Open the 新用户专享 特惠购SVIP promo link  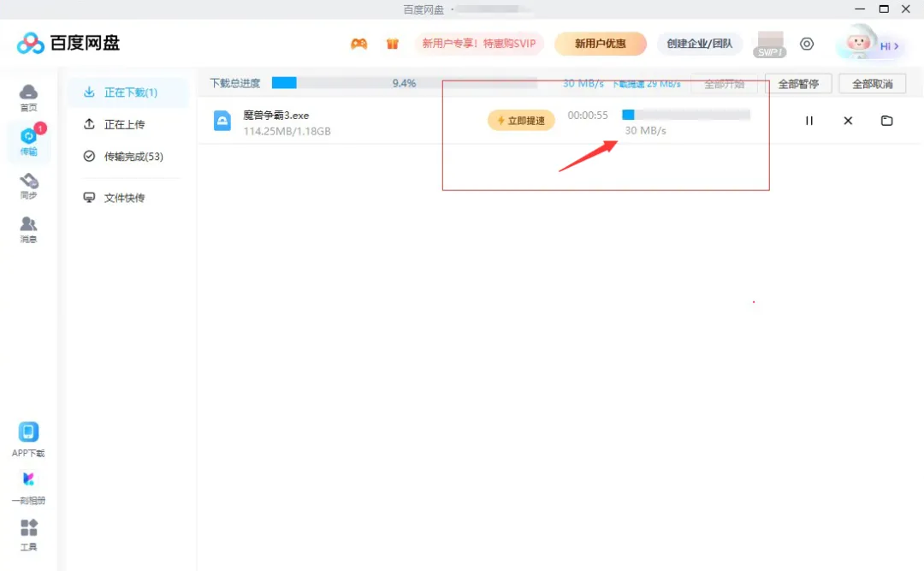478,44
